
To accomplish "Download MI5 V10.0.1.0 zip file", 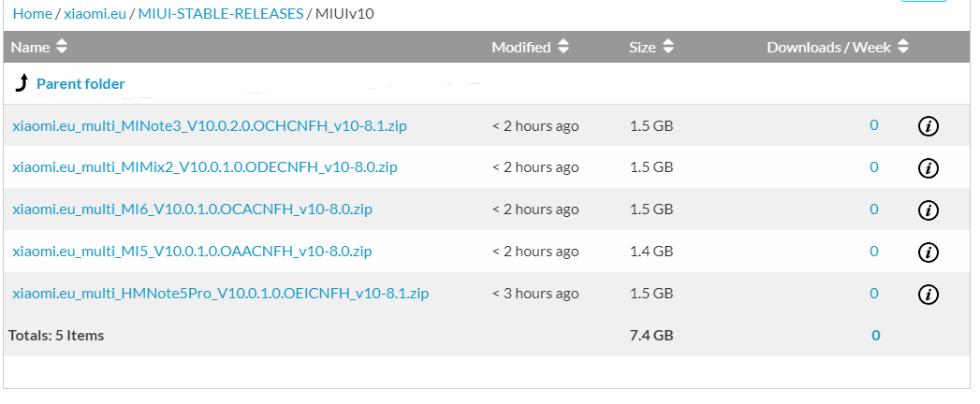I will (192, 252).
